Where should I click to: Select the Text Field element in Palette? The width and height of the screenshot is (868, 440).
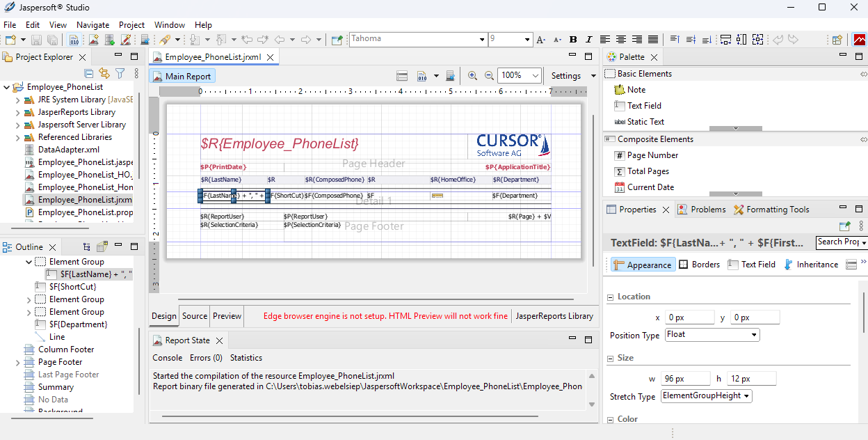[x=643, y=106]
